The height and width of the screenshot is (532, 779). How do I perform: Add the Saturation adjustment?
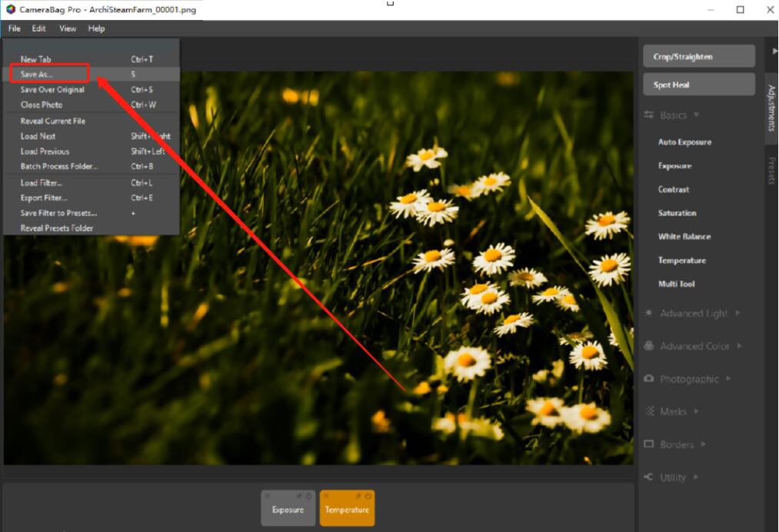(x=677, y=213)
